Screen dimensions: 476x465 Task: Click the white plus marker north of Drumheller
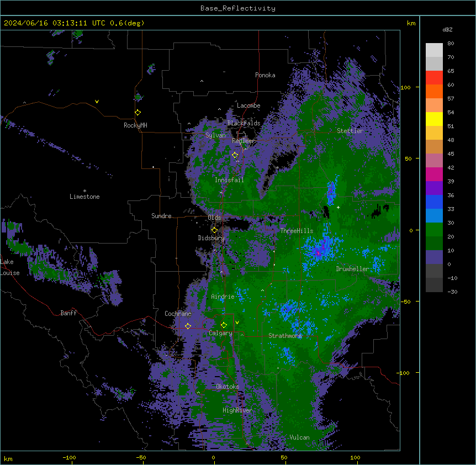click(x=338, y=207)
